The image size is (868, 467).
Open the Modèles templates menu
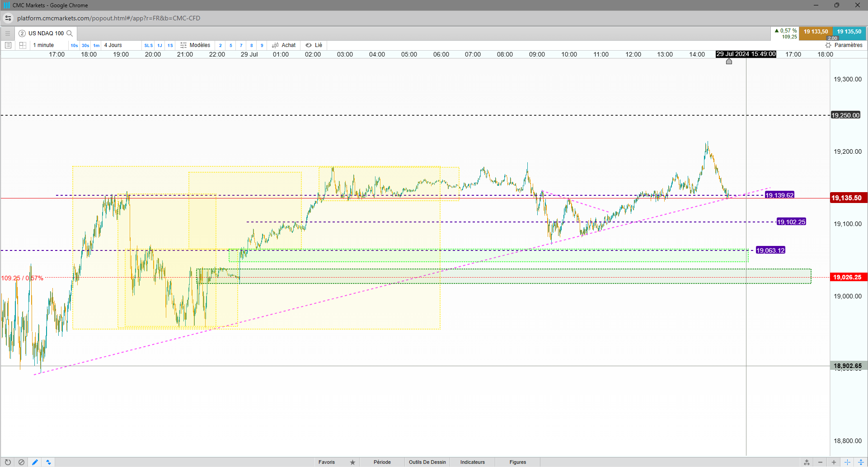195,45
